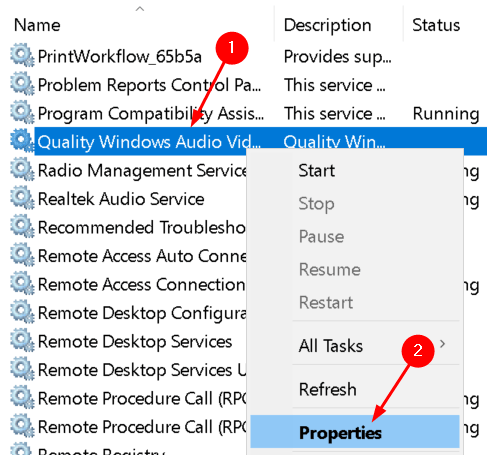Sort by Status column header
Viewport: 487px width, 455px height.
(436, 25)
